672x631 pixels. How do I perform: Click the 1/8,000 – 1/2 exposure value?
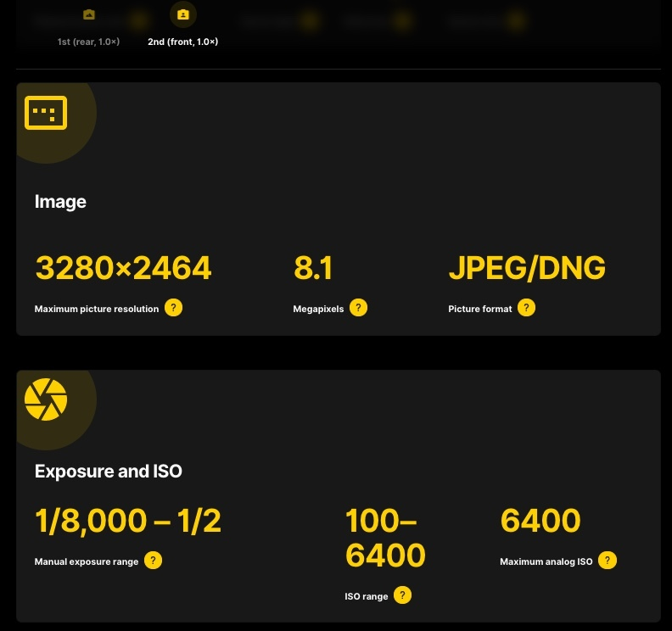click(x=128, y=521)
